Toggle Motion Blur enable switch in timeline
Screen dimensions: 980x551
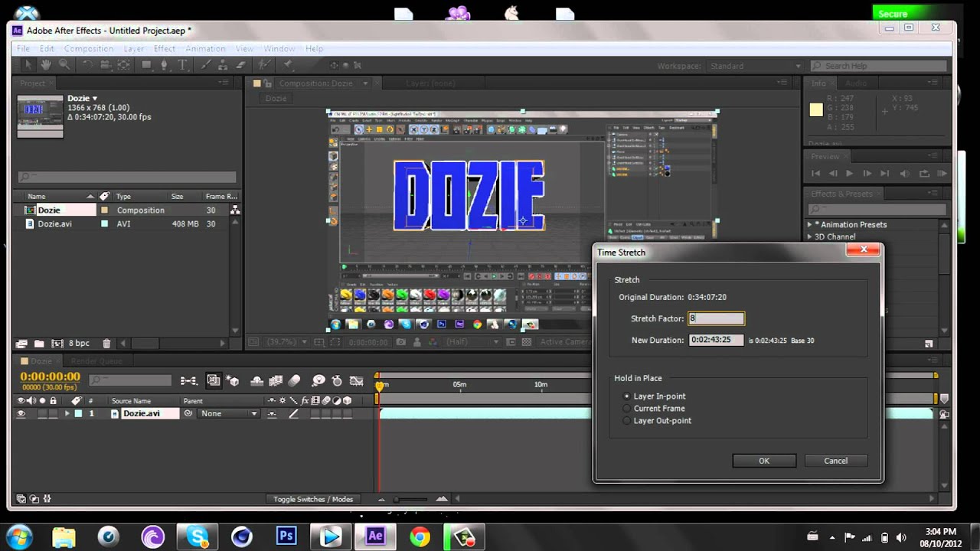coord(295,380)
